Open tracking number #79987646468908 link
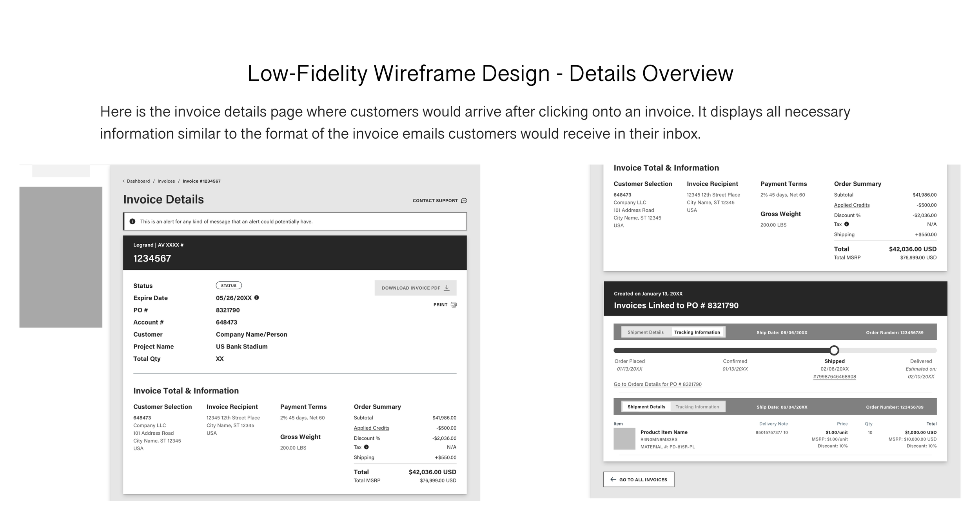The image size is (980, 517). pos(834,377)
